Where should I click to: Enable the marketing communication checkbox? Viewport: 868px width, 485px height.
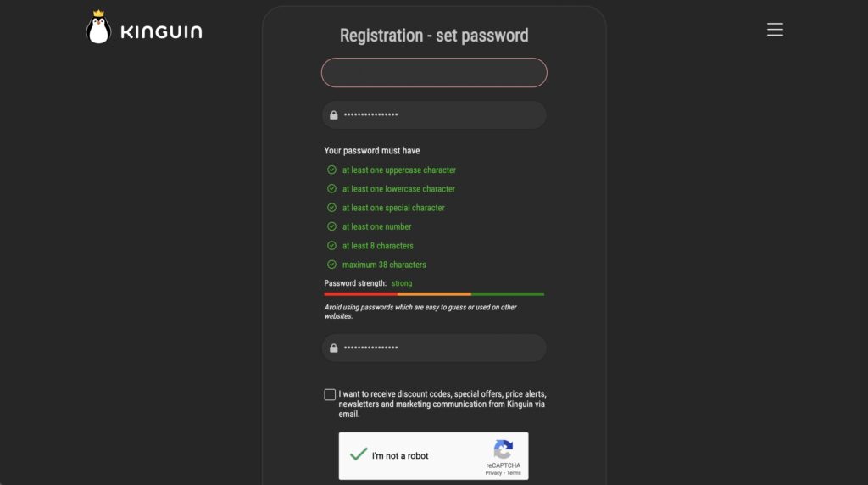[x=330, y=394]
